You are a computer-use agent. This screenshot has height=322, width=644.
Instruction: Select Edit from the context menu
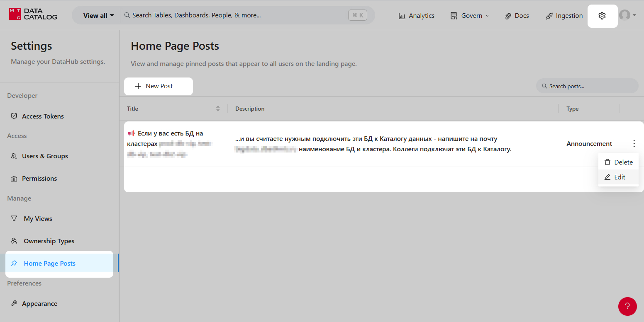(619, 177)
